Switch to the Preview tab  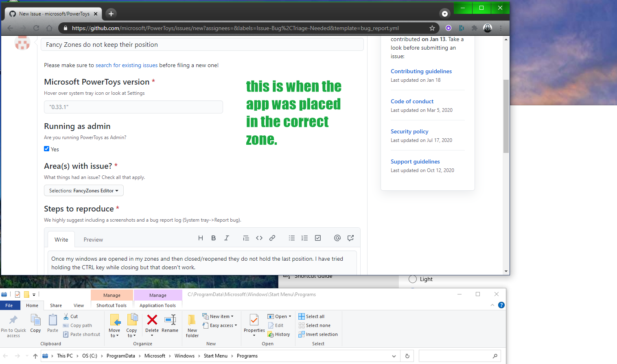pyautogui.click(x=93, y=240)
